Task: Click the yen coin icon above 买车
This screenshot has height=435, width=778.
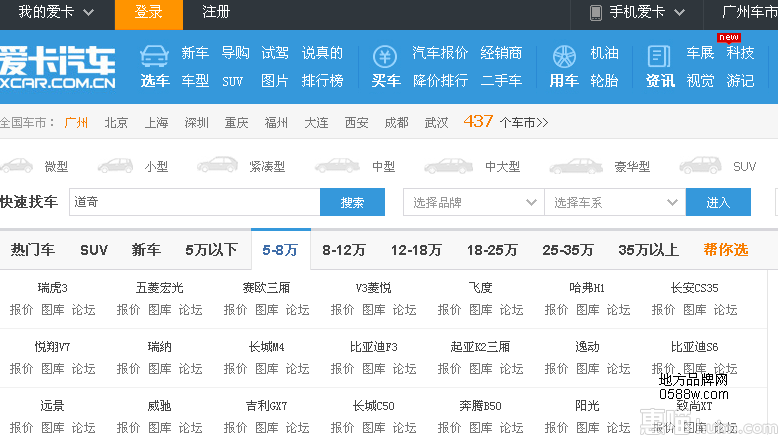Action: point(385,57)
